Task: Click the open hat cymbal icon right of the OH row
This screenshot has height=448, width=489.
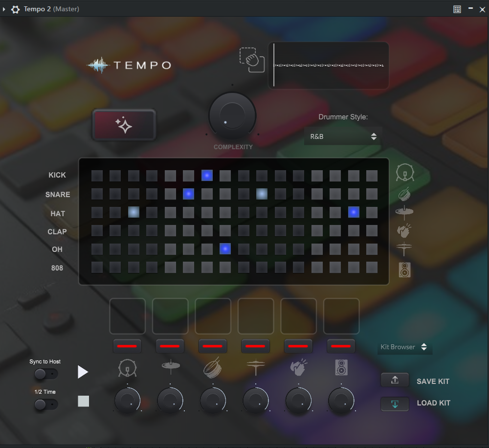Action: (x=404, y=249)
